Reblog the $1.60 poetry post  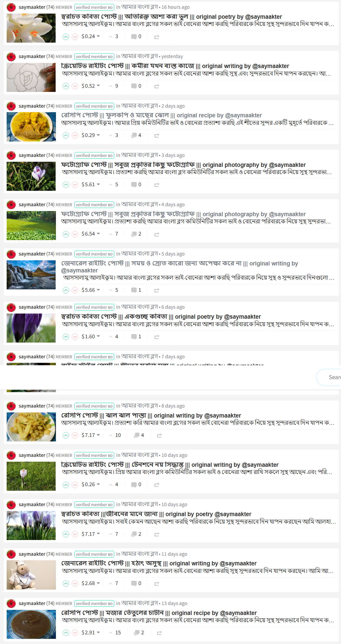[x=157, y=337]
